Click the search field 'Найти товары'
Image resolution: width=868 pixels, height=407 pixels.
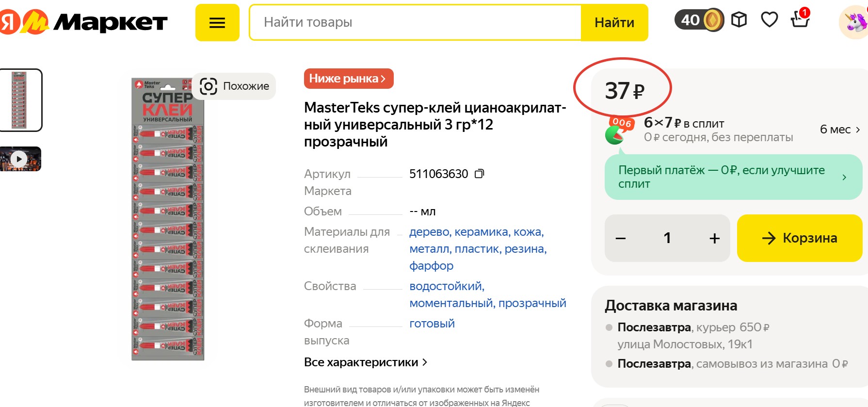tap(416, 22)
